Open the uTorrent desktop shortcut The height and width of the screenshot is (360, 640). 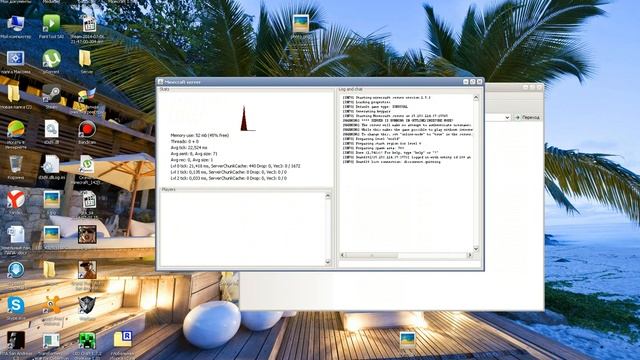pos(51,59)
